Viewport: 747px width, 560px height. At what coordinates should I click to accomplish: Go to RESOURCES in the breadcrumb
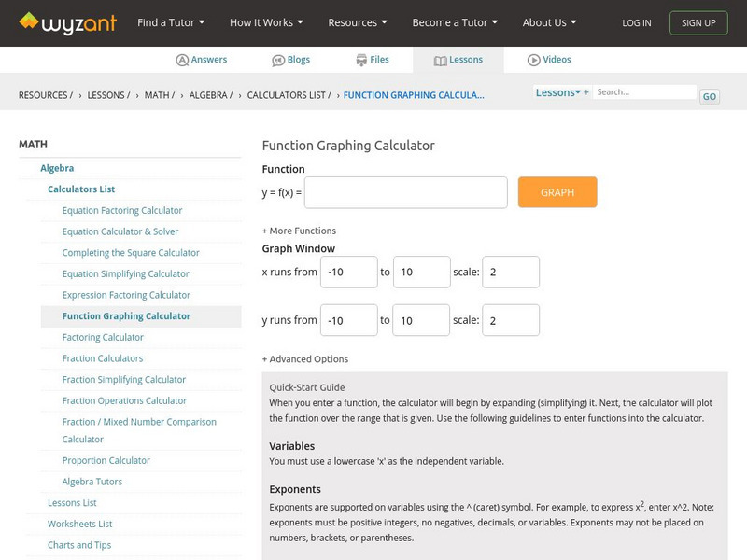click(45, 95)
